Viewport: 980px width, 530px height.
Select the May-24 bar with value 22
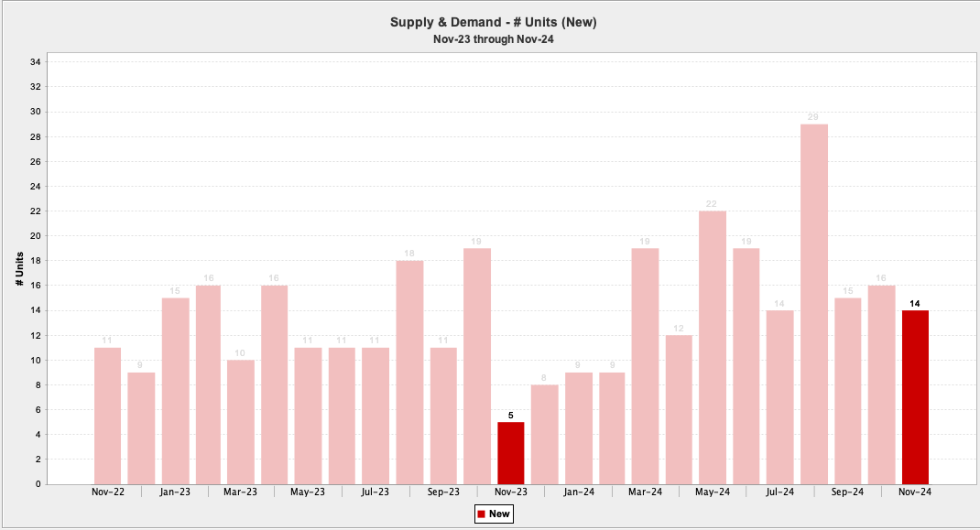(x=713, y=348)
